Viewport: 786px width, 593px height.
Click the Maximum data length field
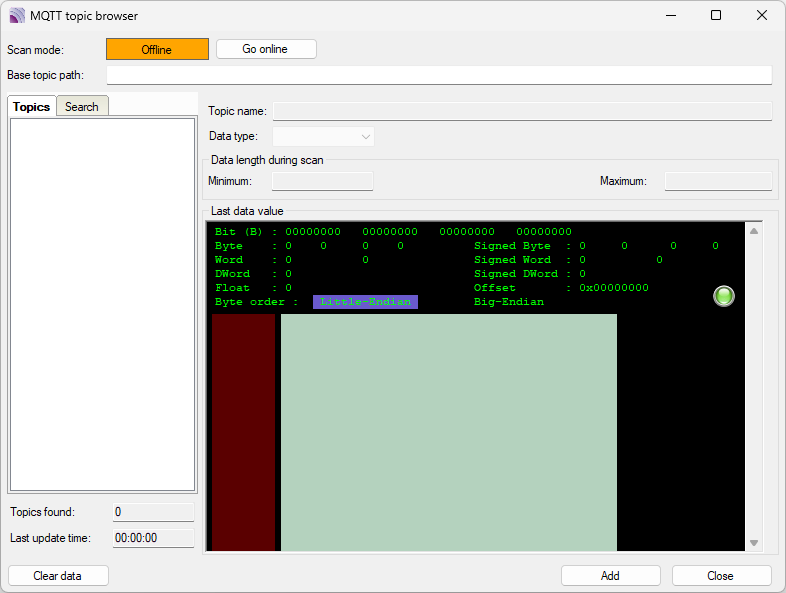point(718,181)
